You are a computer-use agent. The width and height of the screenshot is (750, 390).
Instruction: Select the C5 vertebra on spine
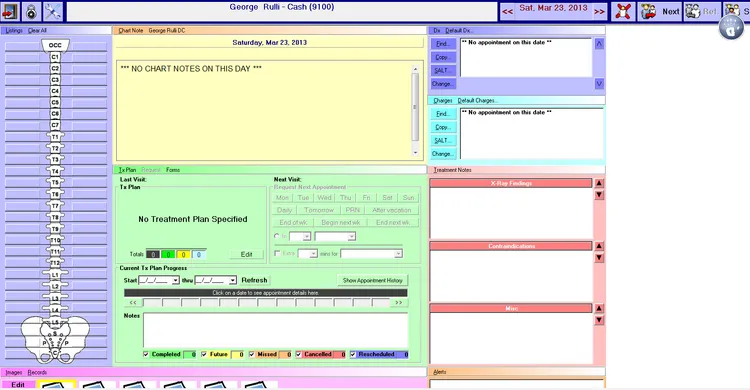pyautogui.click(x=55, y=102)
